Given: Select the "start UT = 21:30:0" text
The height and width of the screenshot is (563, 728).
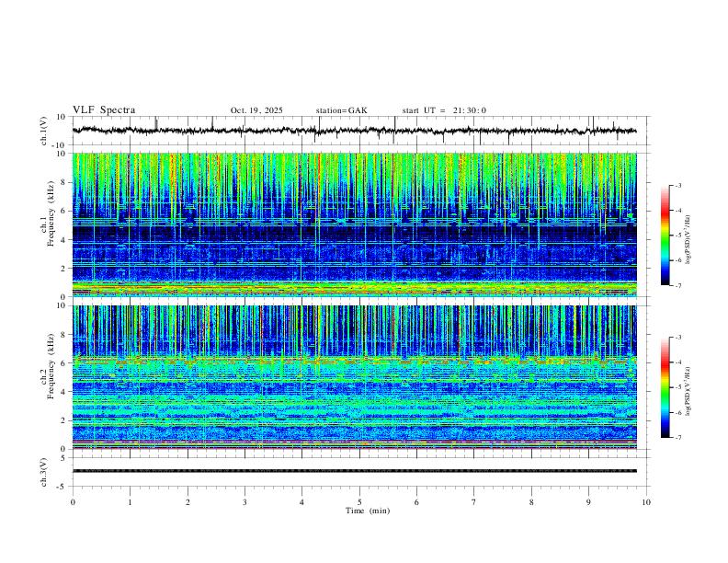Looking at the screenshot, I should [444, 110].
